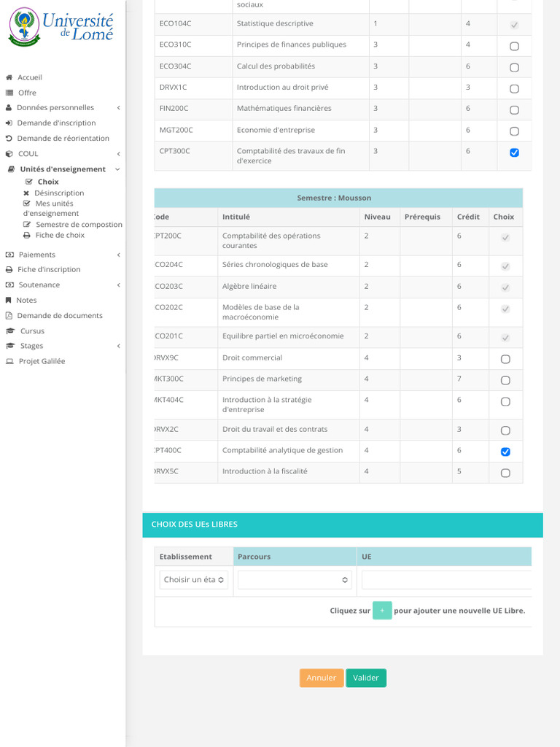Click the 'ECO310C' course code

pos(175,44)
